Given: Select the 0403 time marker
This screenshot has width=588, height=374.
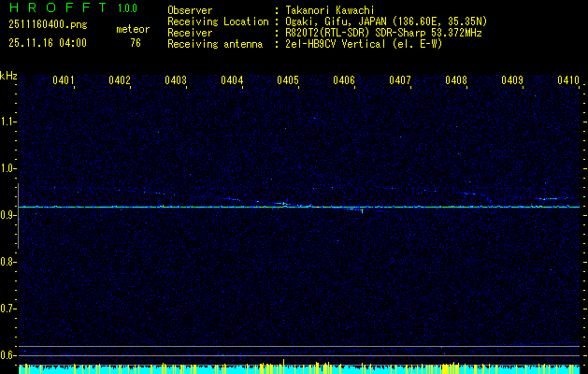Looking at the screenshot, I should (x=176, y=80).
